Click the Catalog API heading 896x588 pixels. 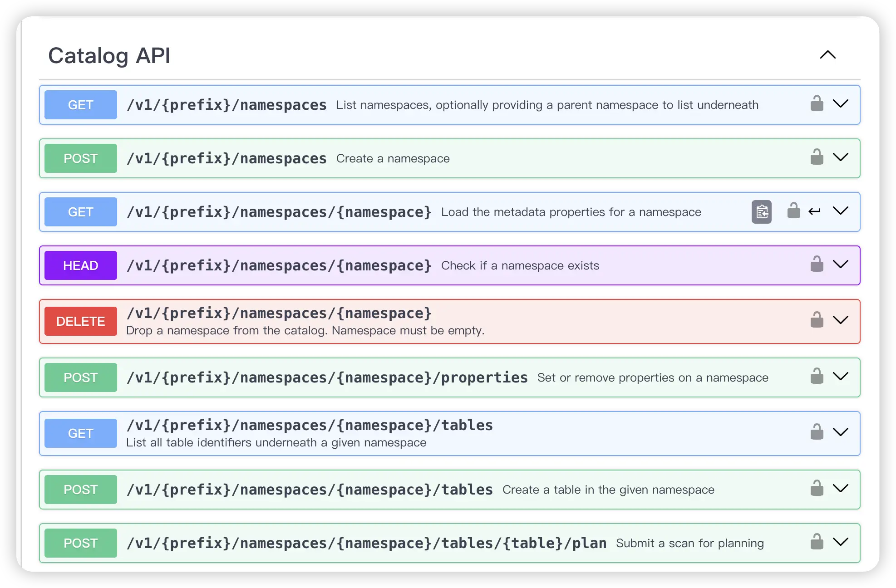pos(109,56)
